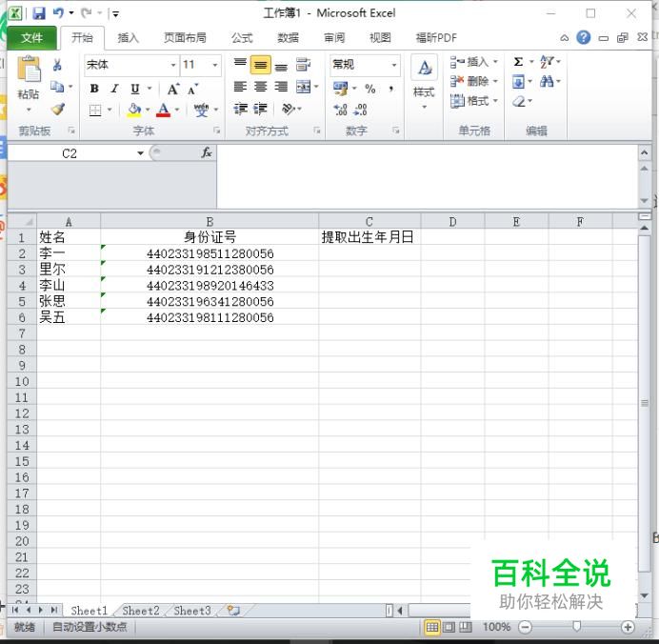
Task: Open the number format dropdown 常规
Action: tap(394, 65)
